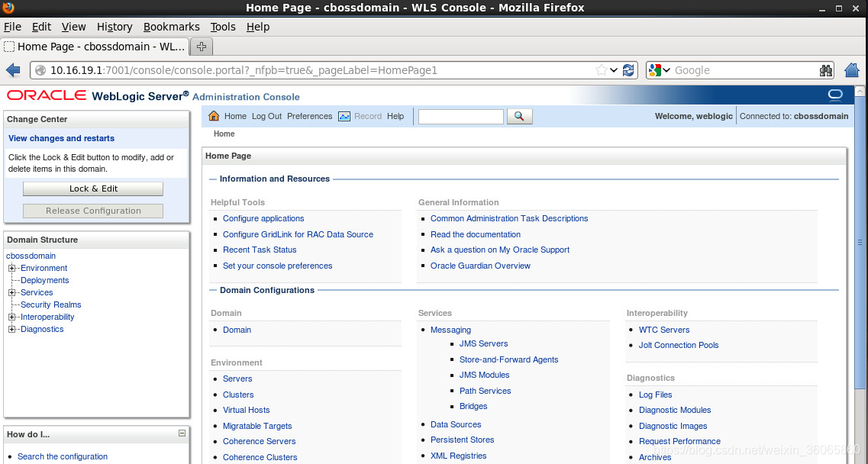Open the Store-and-Forward Agents link
Viewport: 868px width, 464px height.
tap(508, 359)
